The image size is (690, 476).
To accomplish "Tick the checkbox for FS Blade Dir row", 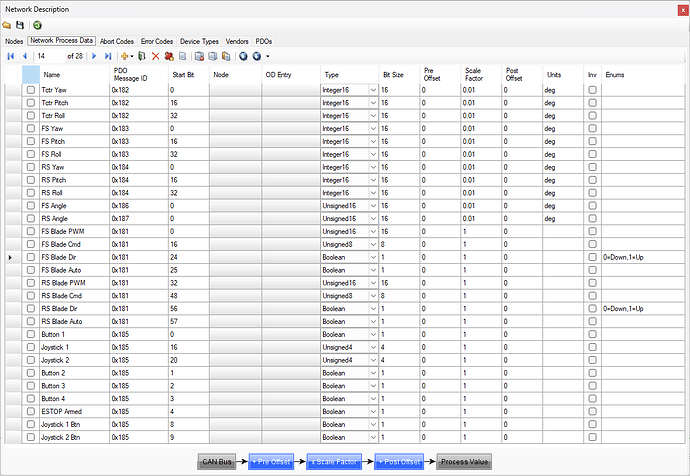I will click(x=31, y=257).
